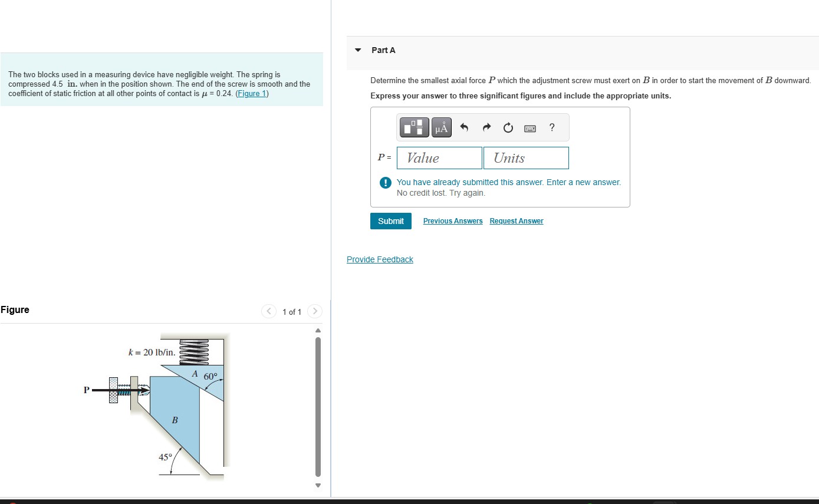819x504 pixels.
Task: Click the next figure chevron
Action: point(315,311)
